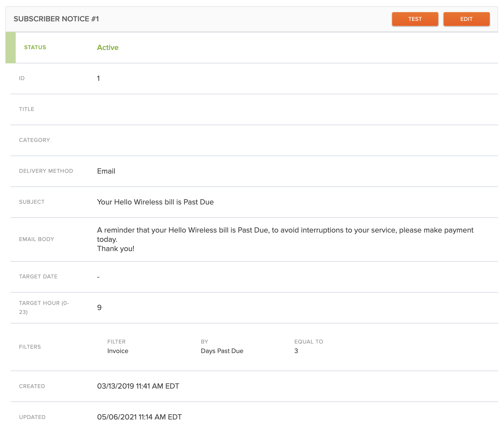Viewport: 504px width, 428px height.
Task: Select the Email delivery method value
Action: pyautogui.click(x=106, y=171)
